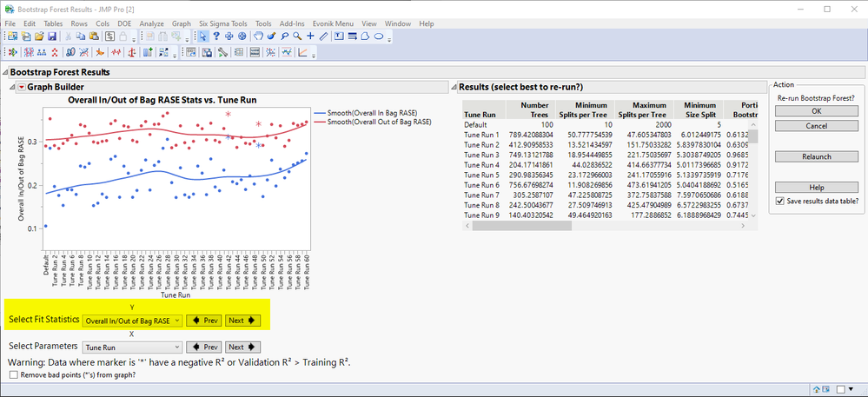Image resolution: width=868 pixels, height=397 pixels.
Task: Collapse the Bootstrap Forest Results outline
Action: tap(5, 72)
